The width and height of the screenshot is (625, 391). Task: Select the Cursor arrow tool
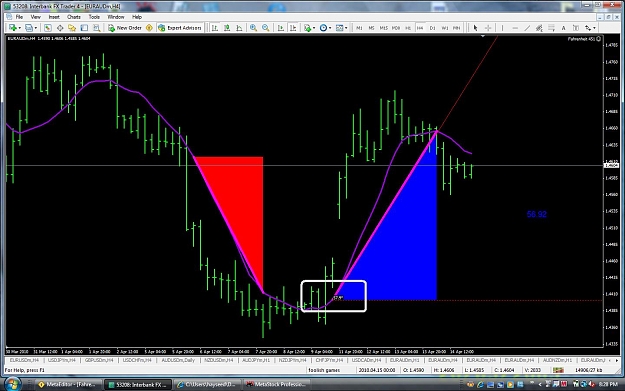475,28
